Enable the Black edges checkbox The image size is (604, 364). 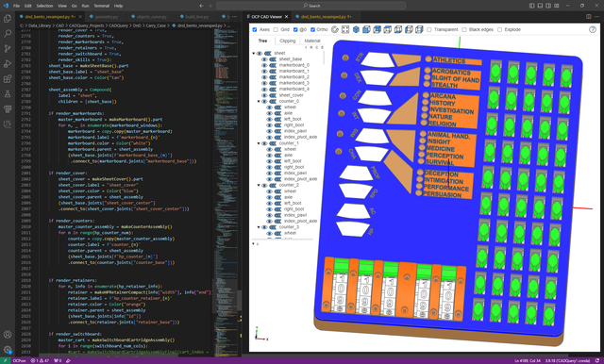(464, 29)
